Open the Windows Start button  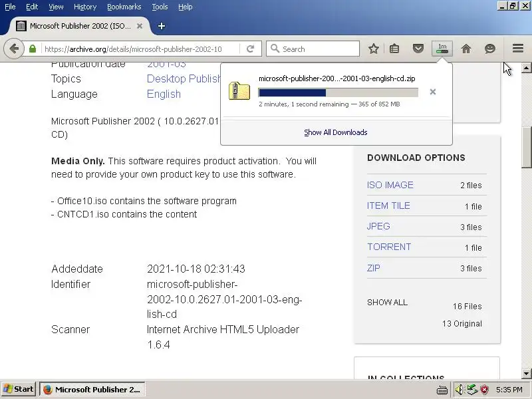18,389
